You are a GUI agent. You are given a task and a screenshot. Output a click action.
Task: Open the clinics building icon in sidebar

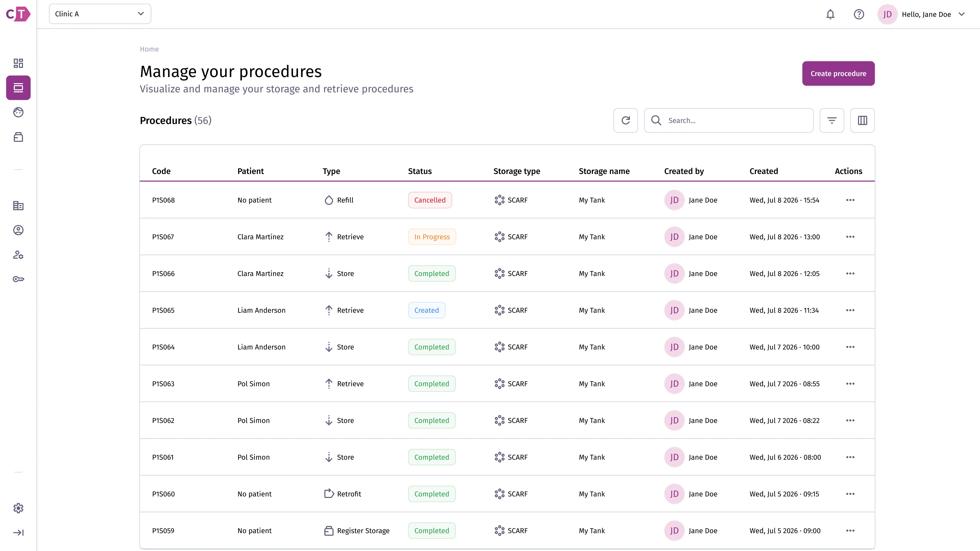point(18,206)
